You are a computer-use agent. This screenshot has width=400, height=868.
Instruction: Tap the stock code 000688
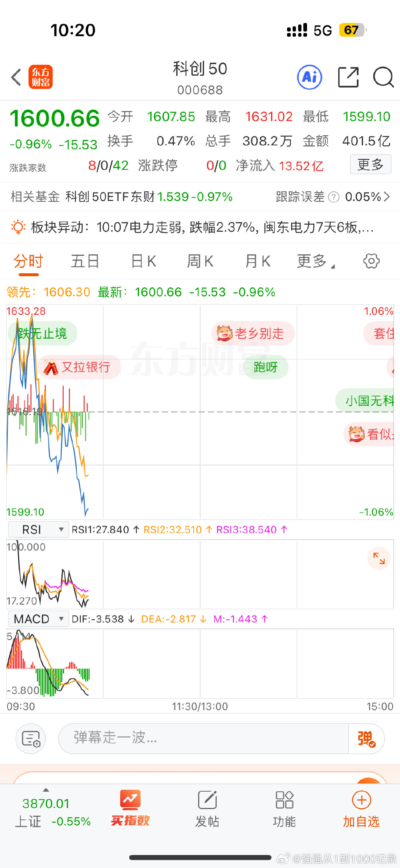[200, 90]
